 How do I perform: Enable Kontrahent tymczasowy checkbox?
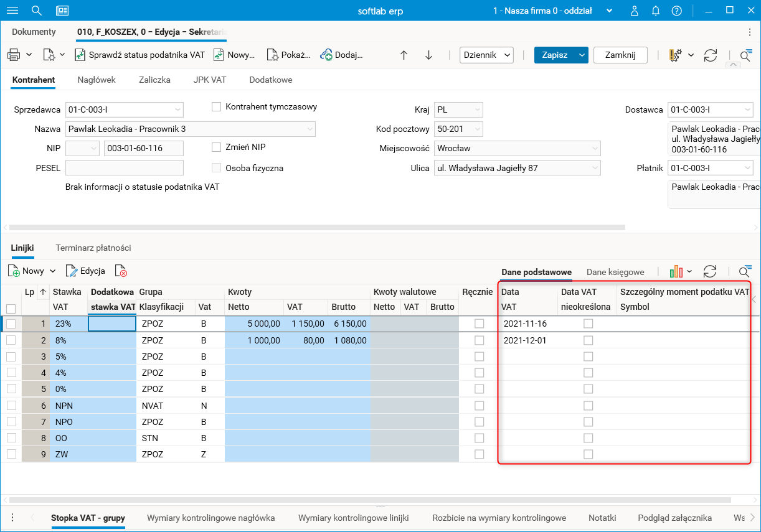[x=217, y=106]
